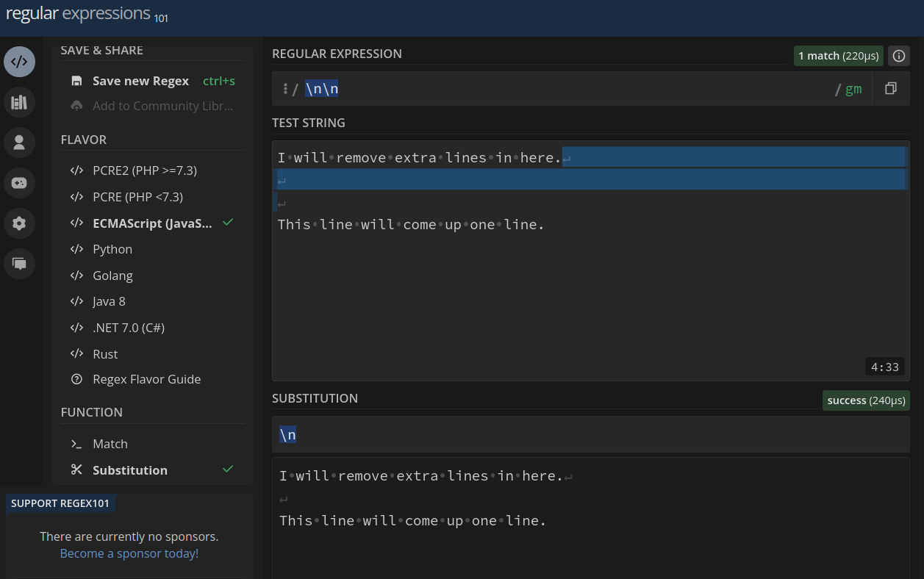This screenshot has height=579, width=924.
Task: Open the regex quiz gamepad icon
Action: tap(19, 183)
